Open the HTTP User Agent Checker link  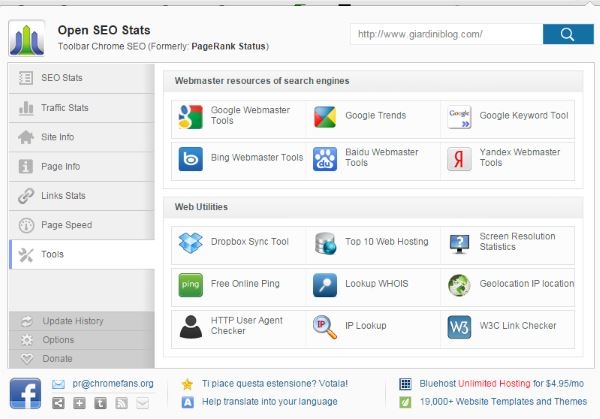[246, 325]
